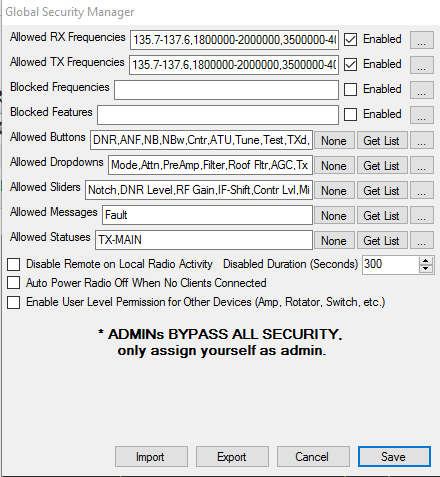Open ellipsis editor for Allowed TX Frequencies
The height and width of the screenshot is (477, 440).
[x=422, y=65]
